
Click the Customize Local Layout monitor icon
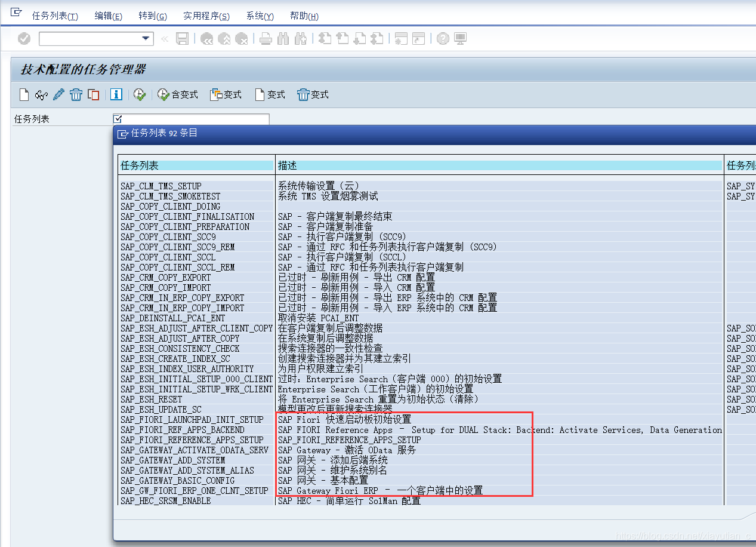(460, 39)
